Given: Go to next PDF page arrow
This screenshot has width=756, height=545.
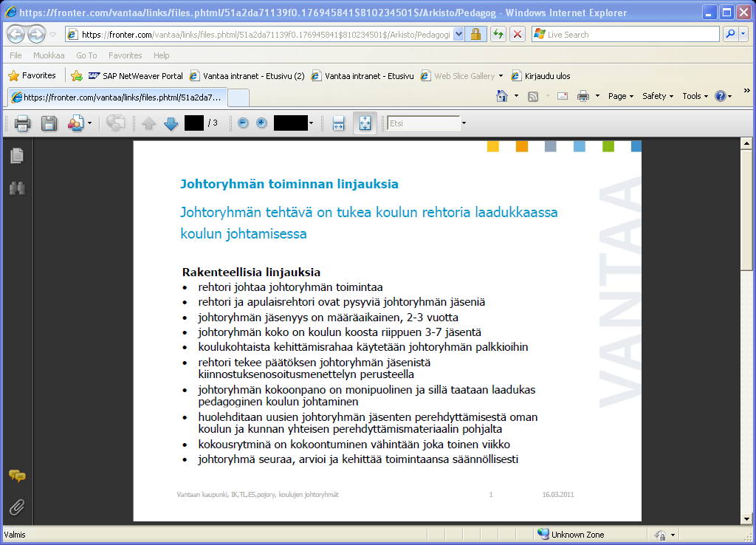Looking at the screenshot, I should 171,123.
